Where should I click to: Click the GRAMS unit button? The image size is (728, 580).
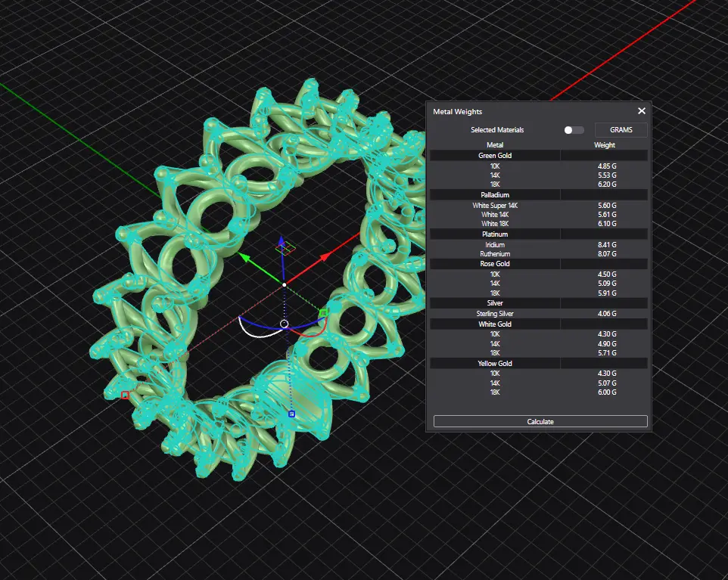pos(621,130)
